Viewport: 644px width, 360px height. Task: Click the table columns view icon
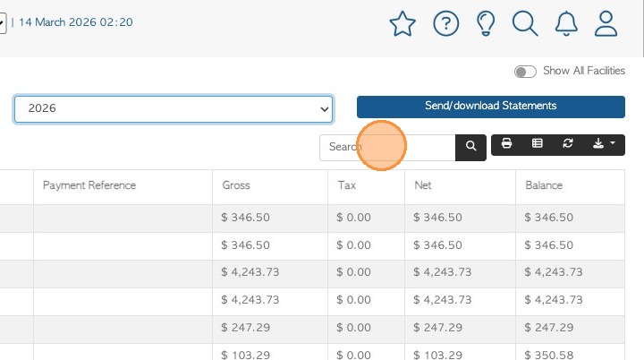click(538, 143)
